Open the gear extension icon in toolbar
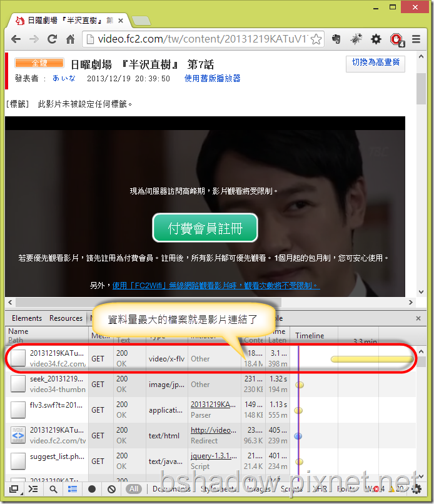This screenshot has height=504, width=434. (x=376, y=39)
